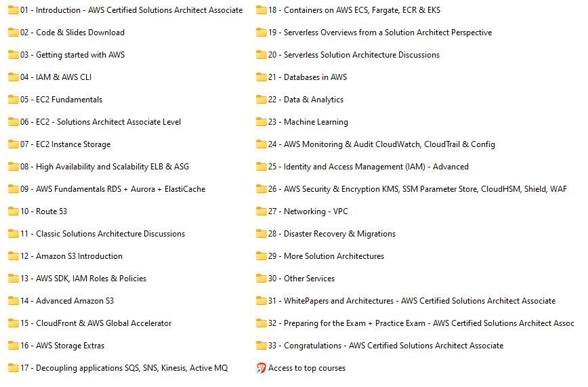The width and height of the screenshot is (588, 387).
Task: Select folder icon for 10 - Route 53
Action: [13, 211]
